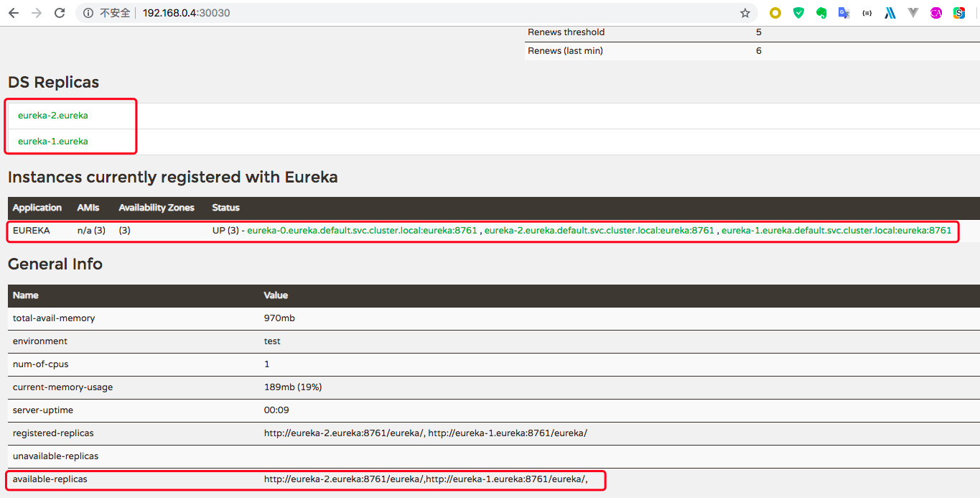Click the registered-replicas row name

[x=53, y=433]
